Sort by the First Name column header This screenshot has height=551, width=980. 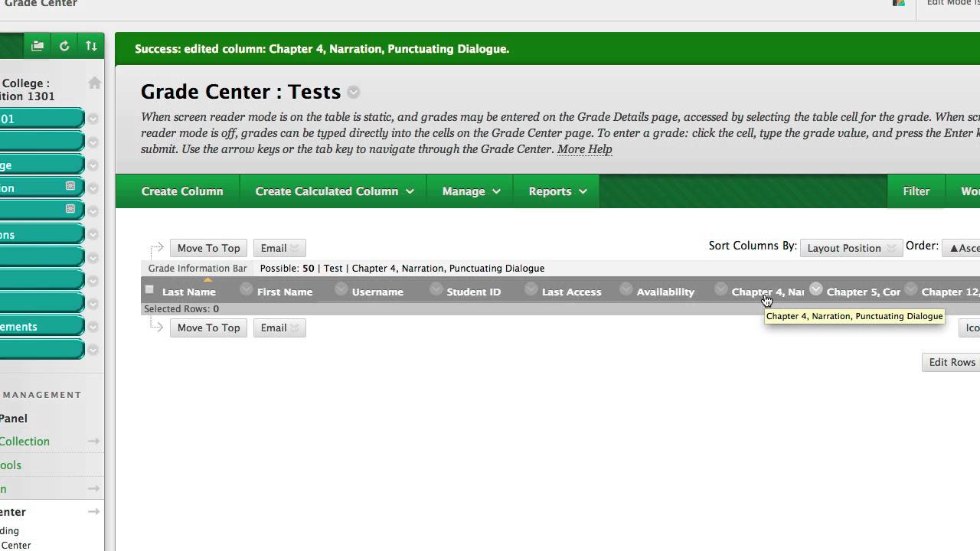285,292
